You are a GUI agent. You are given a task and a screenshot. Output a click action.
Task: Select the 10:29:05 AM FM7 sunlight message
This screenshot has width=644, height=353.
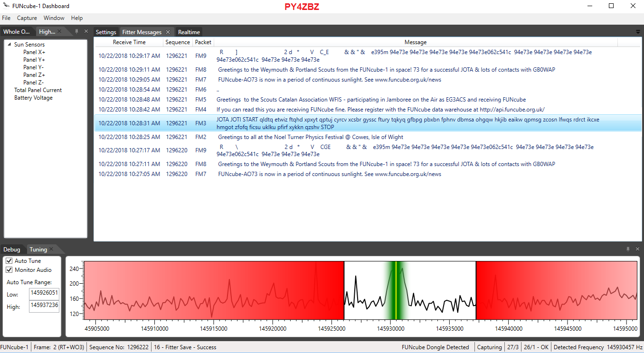368,80
